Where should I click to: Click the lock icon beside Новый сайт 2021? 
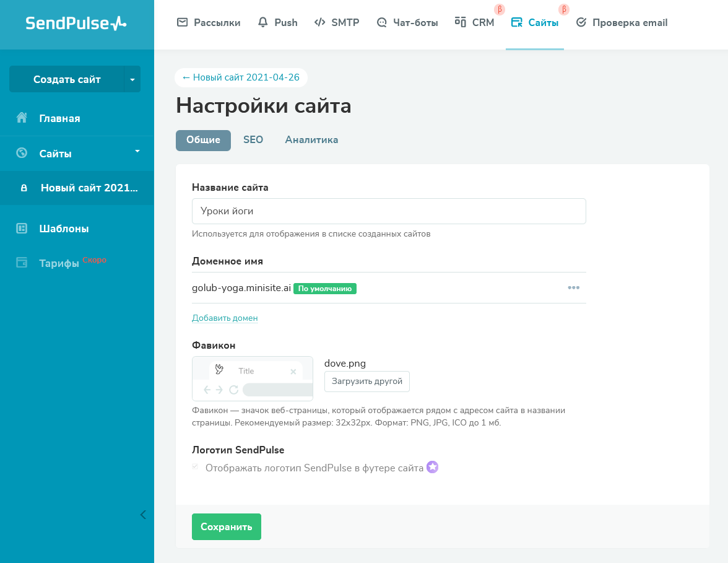coord(24,188)
